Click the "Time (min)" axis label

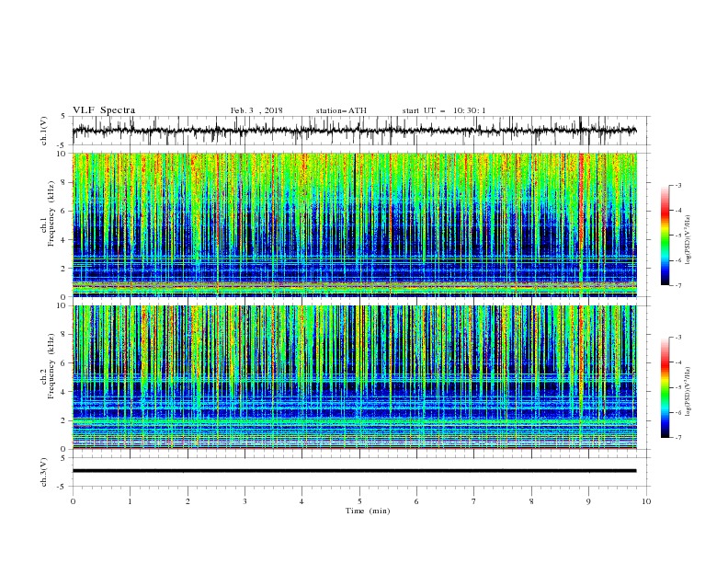[x=368, y=511]
